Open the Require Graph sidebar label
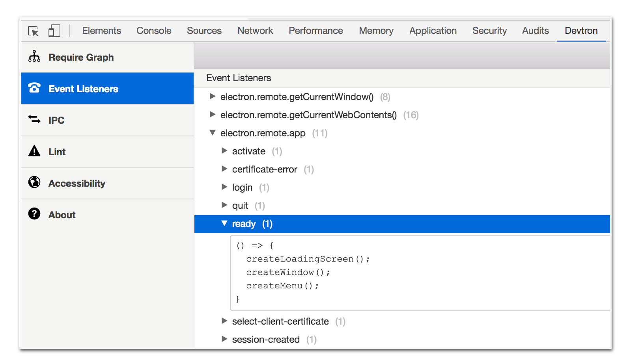Screen dimensions: 627x364 point(81,58)
